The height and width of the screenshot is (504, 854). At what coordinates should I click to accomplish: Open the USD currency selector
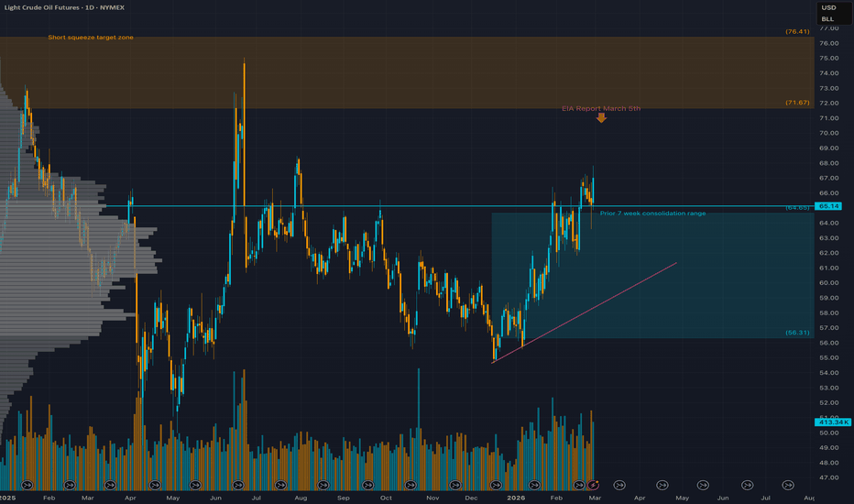click(x=828, y=7)
